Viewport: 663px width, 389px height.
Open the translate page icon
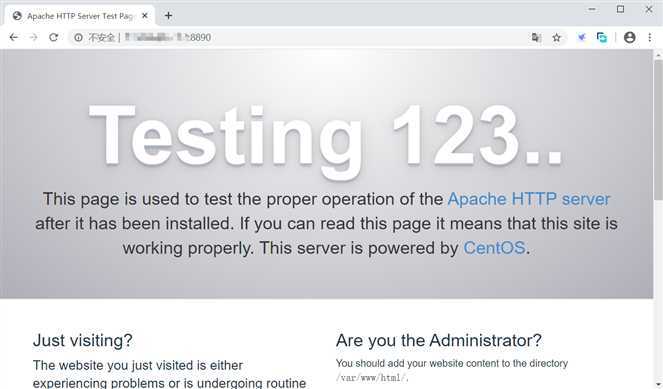coord(536,38)
